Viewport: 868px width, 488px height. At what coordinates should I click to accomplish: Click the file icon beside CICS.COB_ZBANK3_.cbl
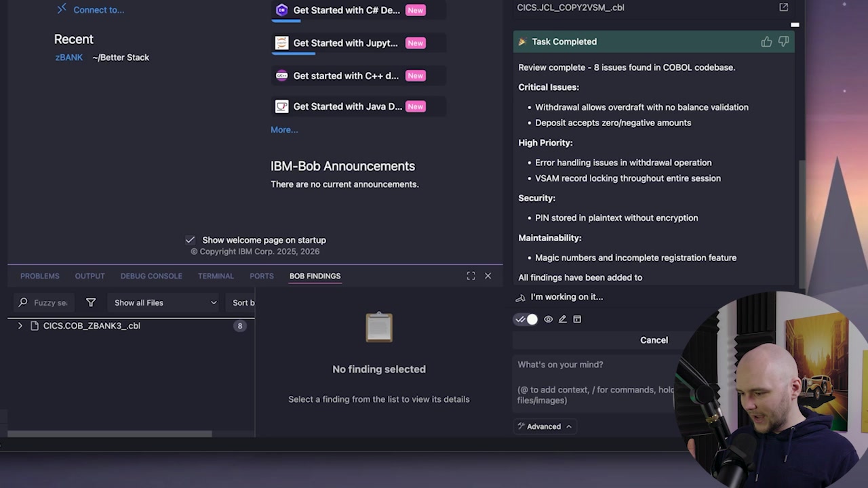click(35, 326)
